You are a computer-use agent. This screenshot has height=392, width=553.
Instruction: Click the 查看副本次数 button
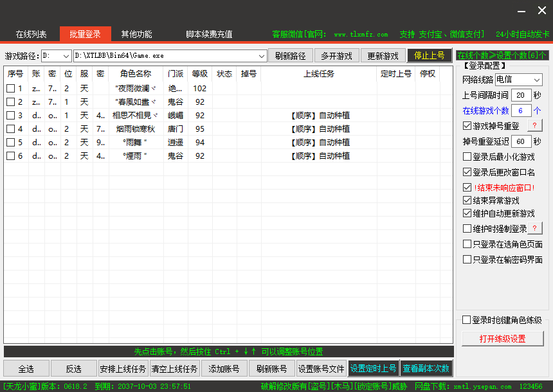426,368
